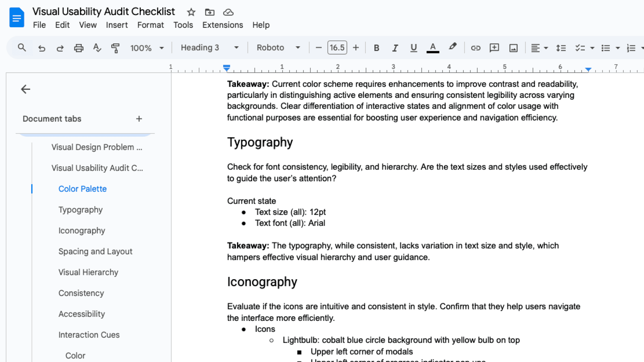The image size is (644, 362).
Task: Toggle bold formatting
Action: point(376,48)
